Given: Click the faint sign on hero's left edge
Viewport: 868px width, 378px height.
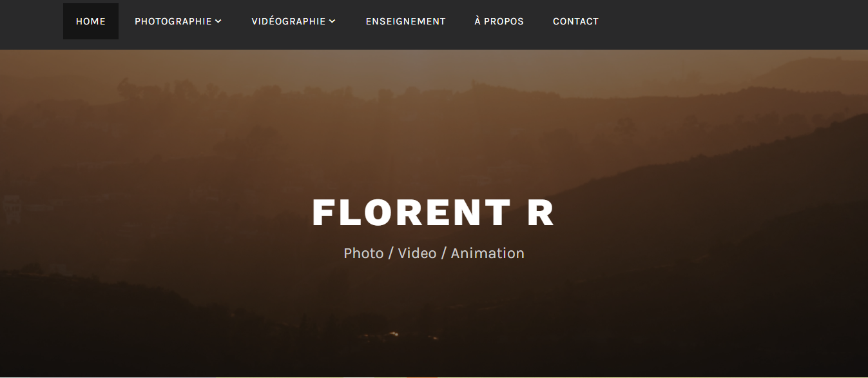Looking at the screenshot, I should 11,210.
